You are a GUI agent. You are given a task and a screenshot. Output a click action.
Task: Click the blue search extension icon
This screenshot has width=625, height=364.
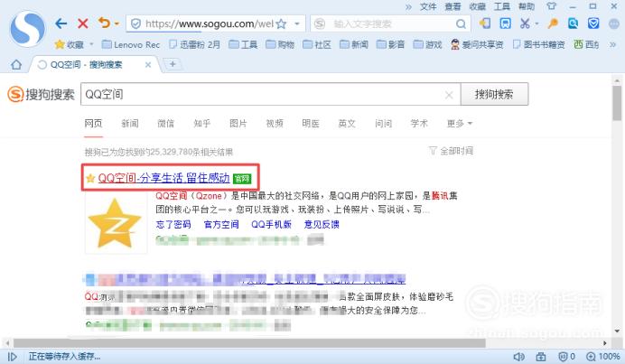573,23
